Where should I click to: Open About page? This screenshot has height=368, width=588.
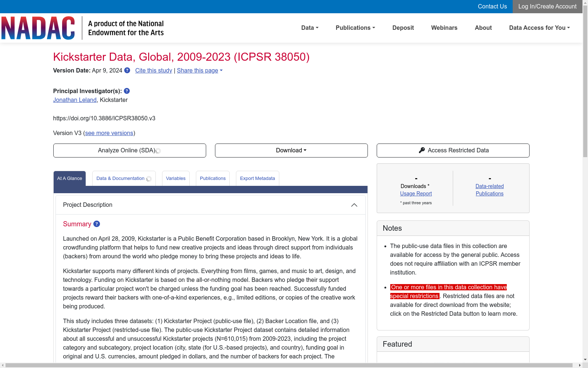tap(483, 28)
